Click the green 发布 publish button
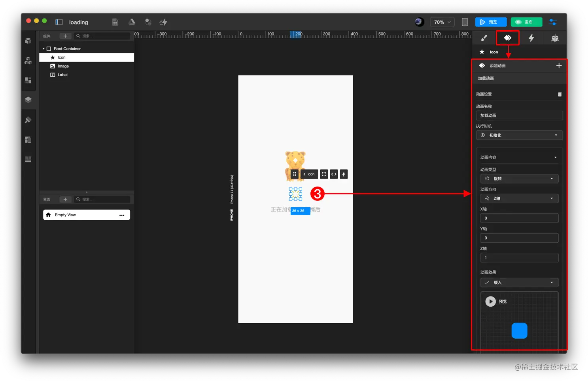 [526, 22]
